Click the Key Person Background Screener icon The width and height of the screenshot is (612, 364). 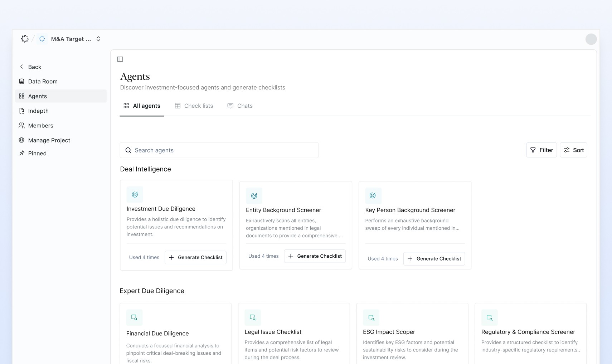click(x=373, y=196)
